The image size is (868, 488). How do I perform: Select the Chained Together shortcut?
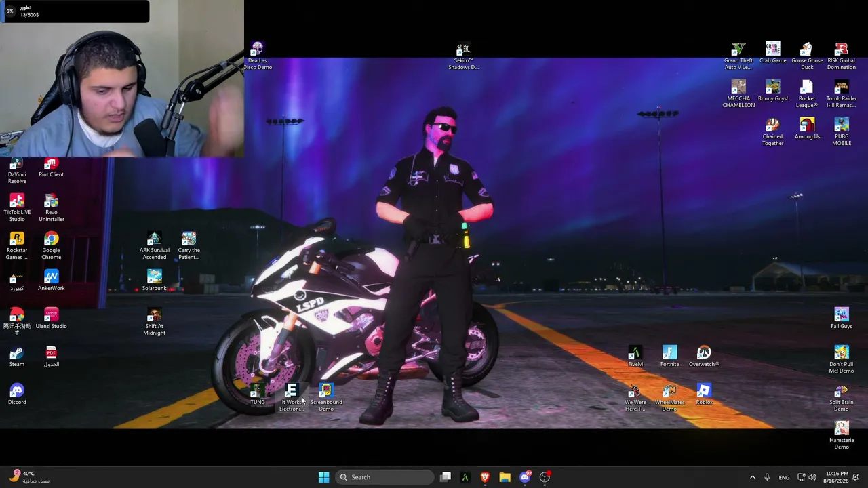tap(772, 132)
